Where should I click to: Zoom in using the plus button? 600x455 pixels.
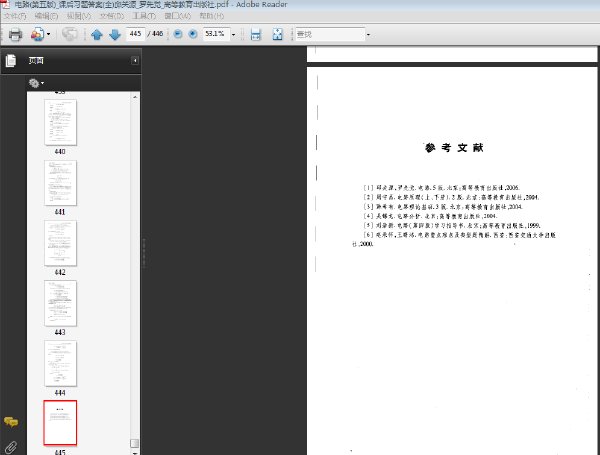pos(193,34)
